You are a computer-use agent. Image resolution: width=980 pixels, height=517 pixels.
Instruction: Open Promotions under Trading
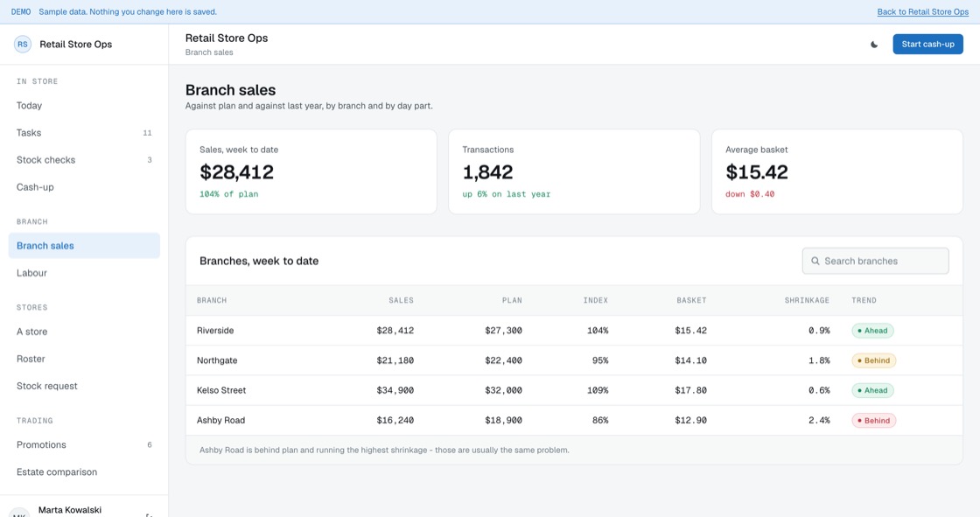(x=84, y=444)
